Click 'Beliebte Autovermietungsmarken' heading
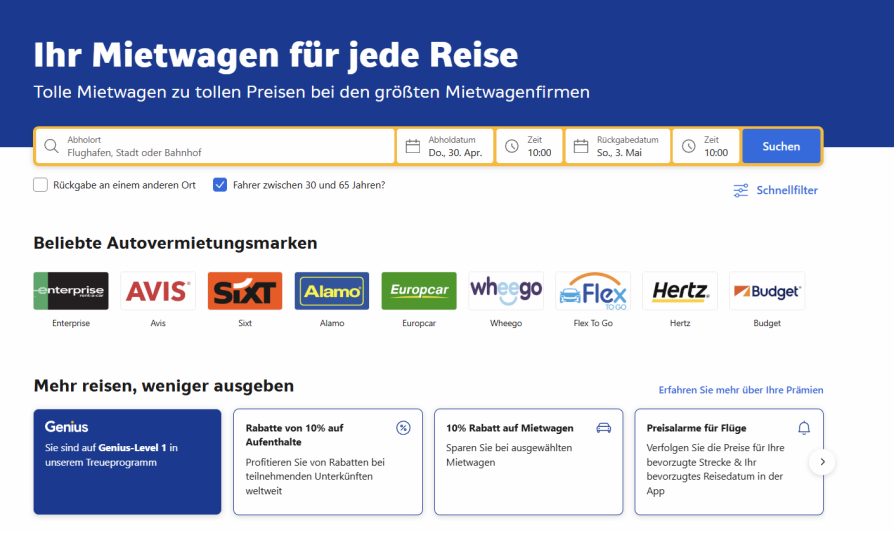Image resolution: width=894 pixels, height=533 pixels. click(175, 243)
